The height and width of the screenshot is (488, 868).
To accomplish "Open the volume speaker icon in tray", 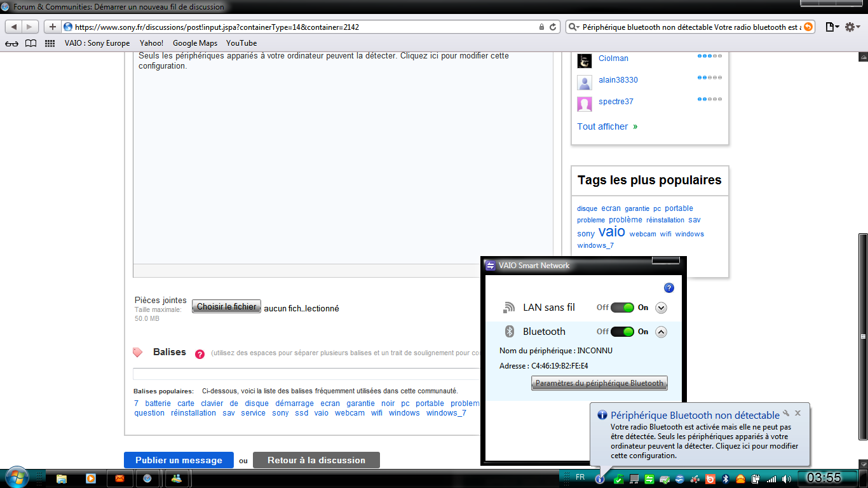I will pos(787,478).
